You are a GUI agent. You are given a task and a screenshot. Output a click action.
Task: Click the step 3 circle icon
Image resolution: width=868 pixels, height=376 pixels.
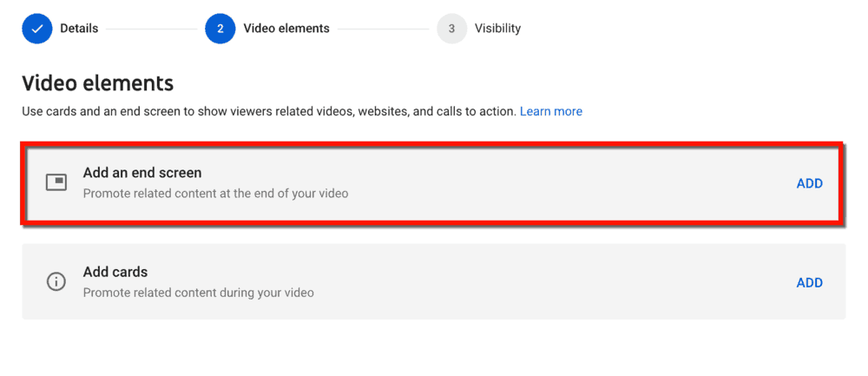click(x=451, y=29)
